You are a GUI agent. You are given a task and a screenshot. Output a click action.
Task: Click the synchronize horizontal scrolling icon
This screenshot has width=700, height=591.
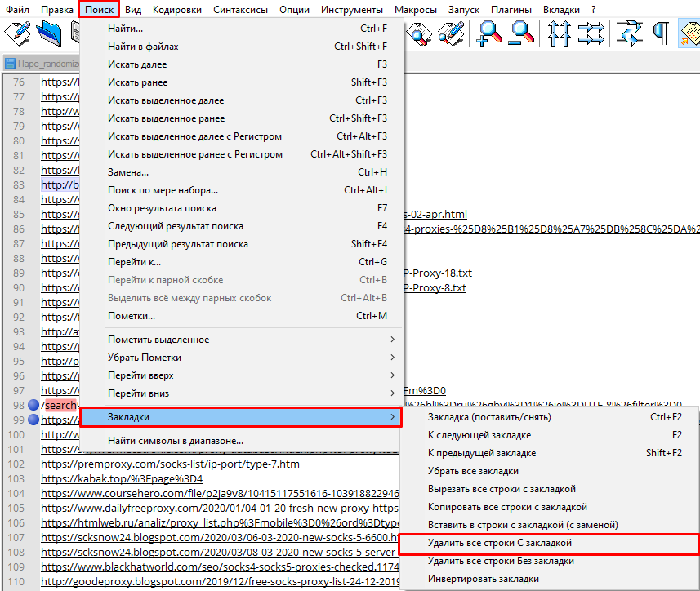(x=591, y=33)
